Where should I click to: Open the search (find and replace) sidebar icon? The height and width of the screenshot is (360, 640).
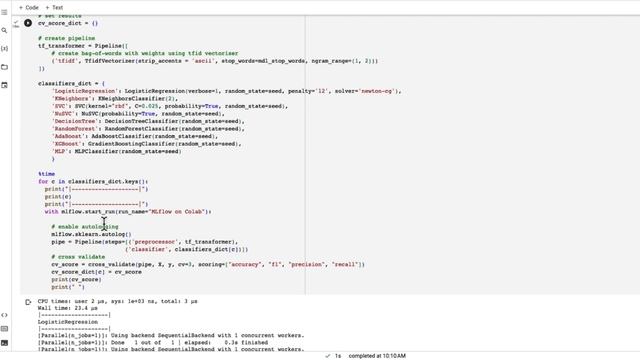tap(4, 31)
